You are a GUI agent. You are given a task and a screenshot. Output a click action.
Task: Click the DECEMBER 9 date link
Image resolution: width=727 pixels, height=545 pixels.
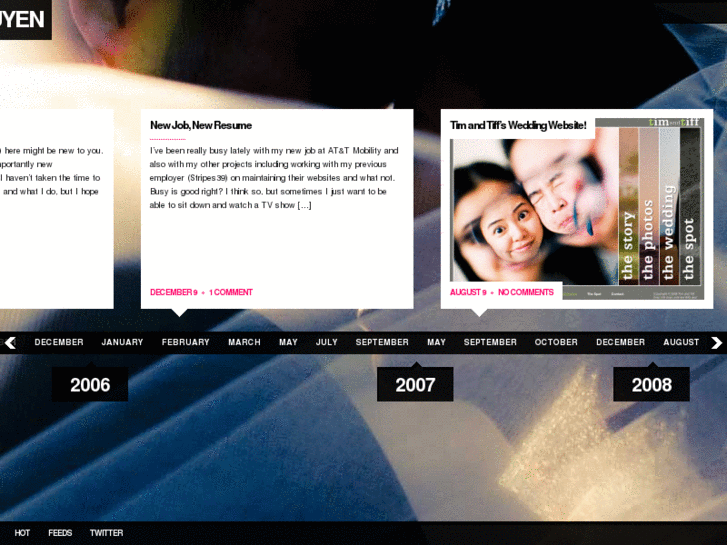[173, 292]
